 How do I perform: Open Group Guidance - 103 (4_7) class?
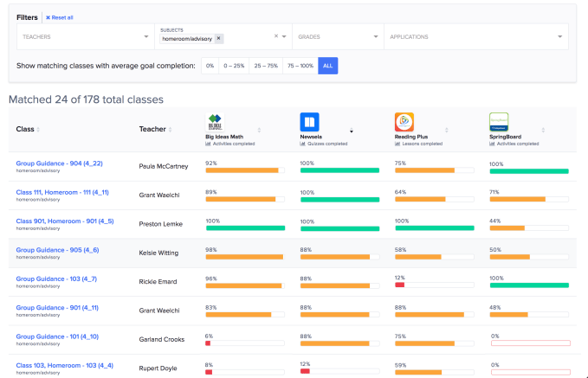pos(56,279)
